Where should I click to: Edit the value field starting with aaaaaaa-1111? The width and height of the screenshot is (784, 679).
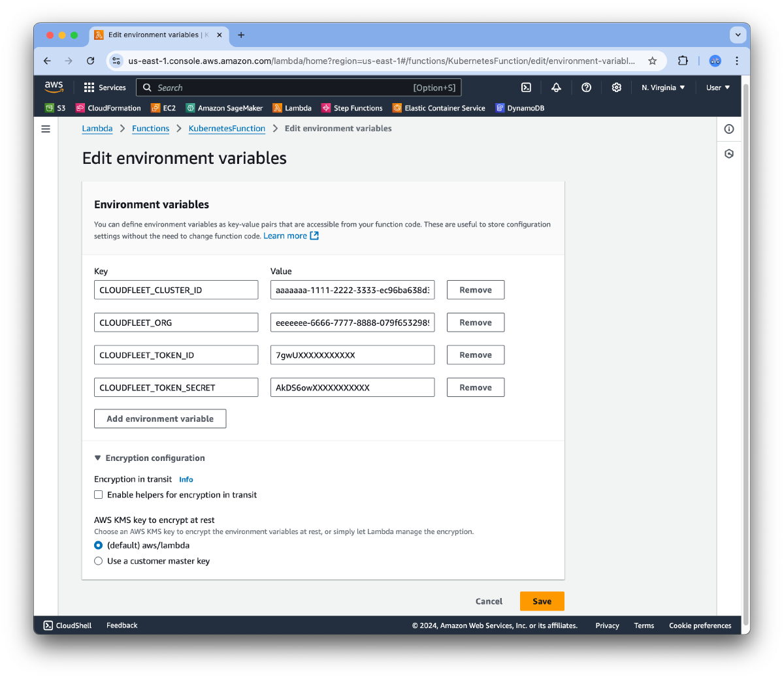353,290
